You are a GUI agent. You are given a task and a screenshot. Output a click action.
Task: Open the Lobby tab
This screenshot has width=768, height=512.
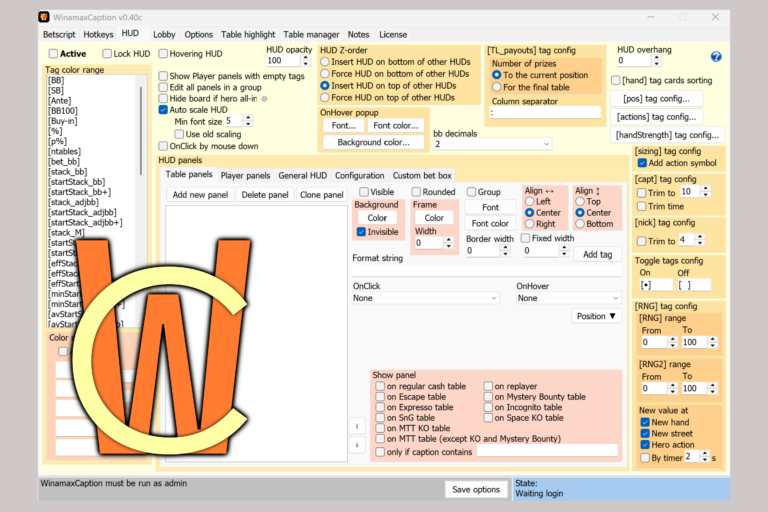(164, 34)
